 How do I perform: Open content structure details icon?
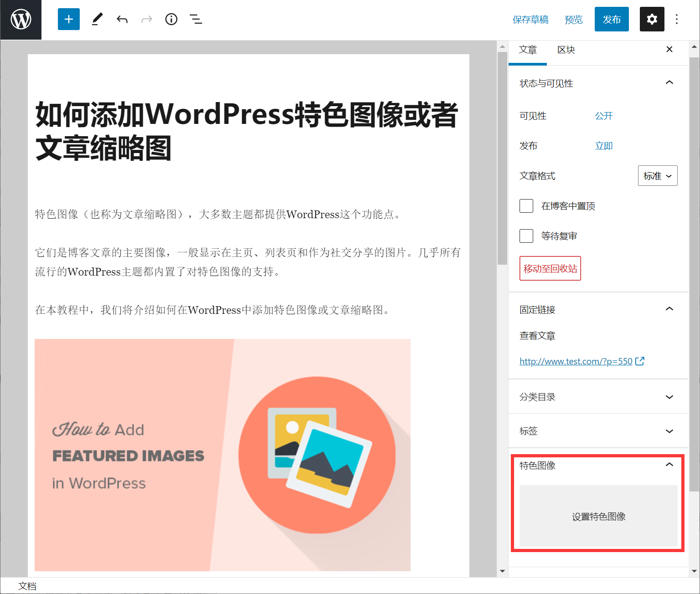point(171,19)
